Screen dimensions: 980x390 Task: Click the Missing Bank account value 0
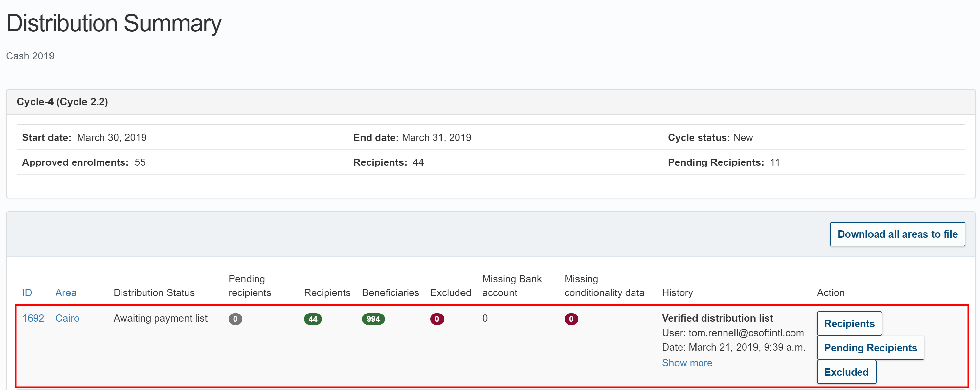pos(485,318)
